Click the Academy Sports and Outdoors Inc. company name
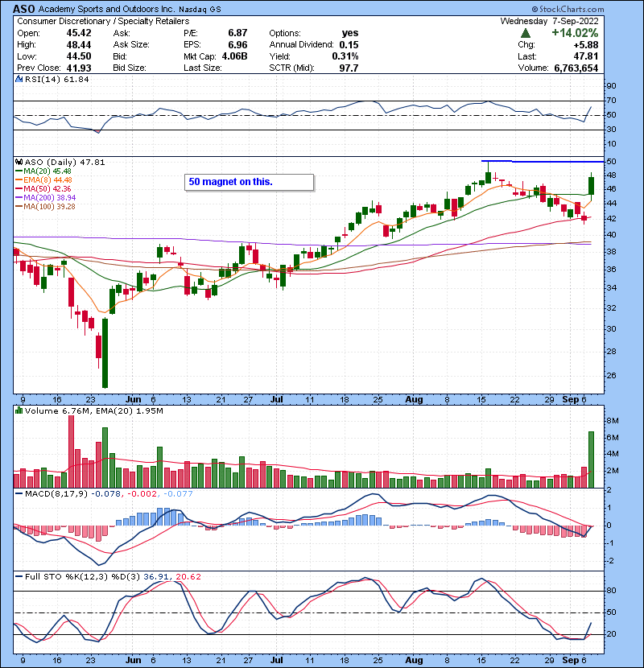 [x=107, y=9]
